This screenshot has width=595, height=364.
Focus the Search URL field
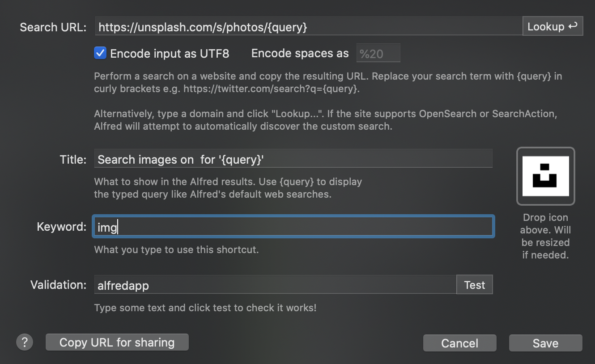point(309,27)
